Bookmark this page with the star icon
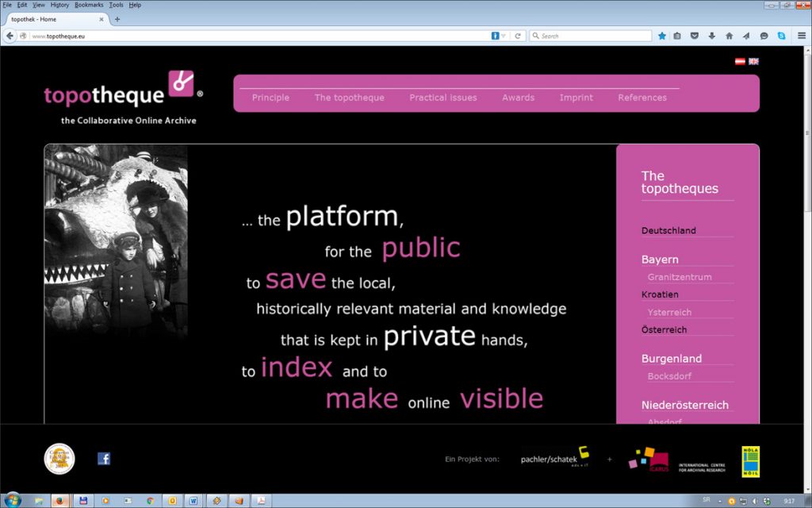This screenshot has height=508, width=812. pos(662,36)
